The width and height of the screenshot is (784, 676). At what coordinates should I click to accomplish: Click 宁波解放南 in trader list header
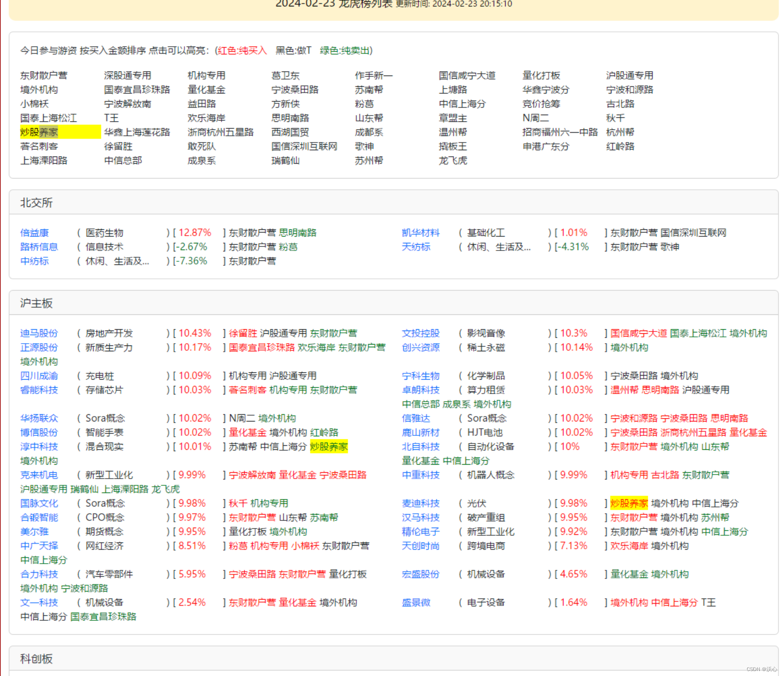(128, 104)
